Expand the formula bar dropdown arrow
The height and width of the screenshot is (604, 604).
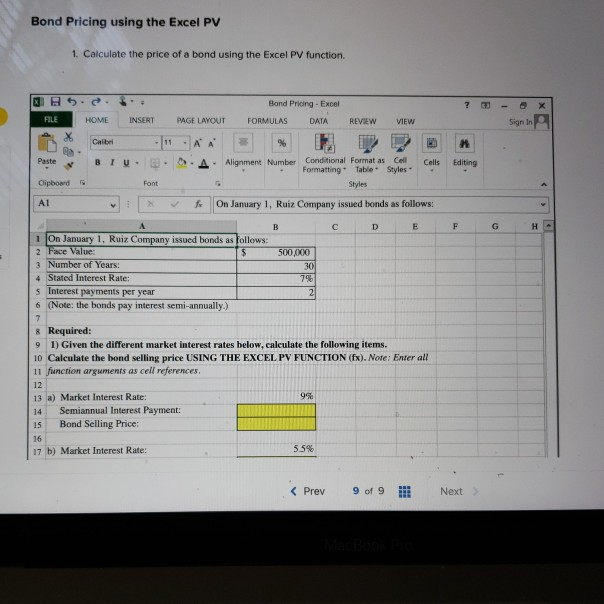click(543, 205)
